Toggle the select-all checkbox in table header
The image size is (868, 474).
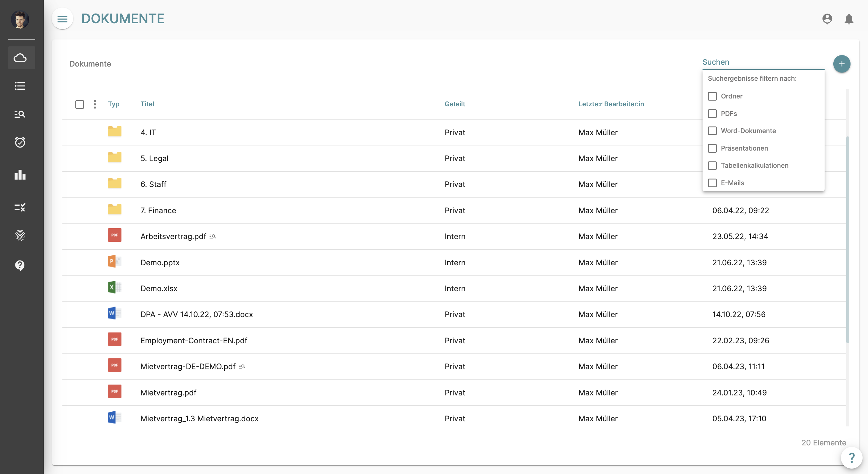click(x=80, y=104)
